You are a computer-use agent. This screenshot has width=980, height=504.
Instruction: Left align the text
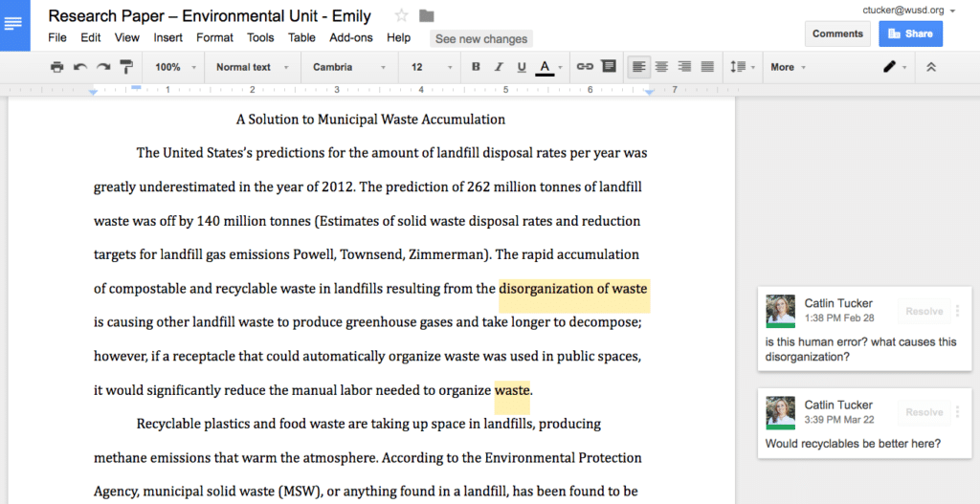(x=638, y=67)
